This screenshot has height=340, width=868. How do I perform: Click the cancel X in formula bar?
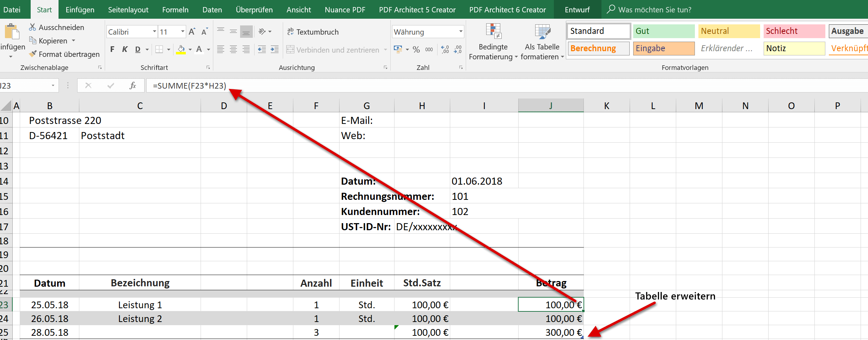88,85
